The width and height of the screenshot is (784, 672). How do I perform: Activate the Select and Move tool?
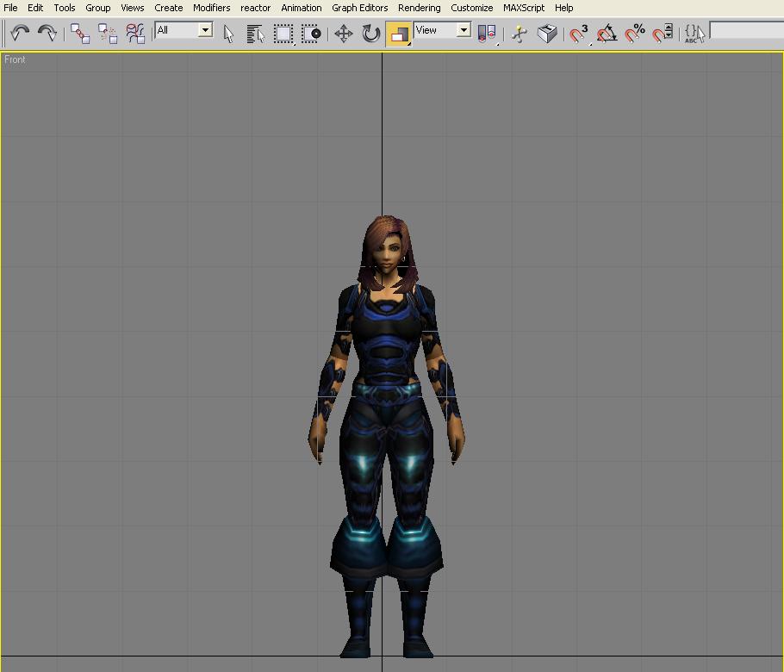point(344,34)
